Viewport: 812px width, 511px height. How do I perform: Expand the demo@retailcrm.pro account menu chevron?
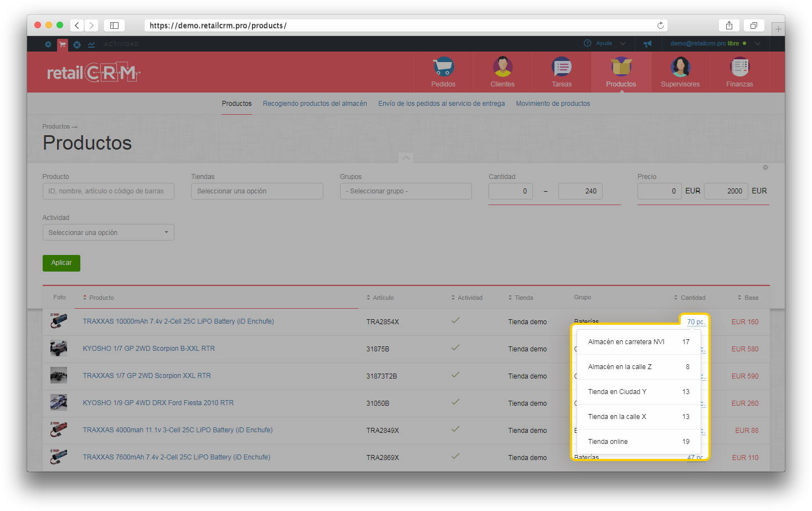coord(757,43)
